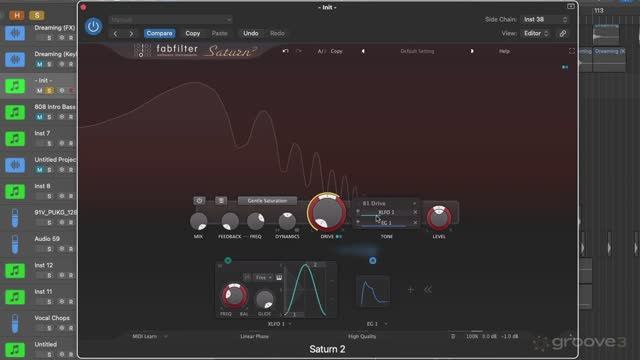
Task: Click the EG 1 modulation slot entry
Action: tap(387, 223)
